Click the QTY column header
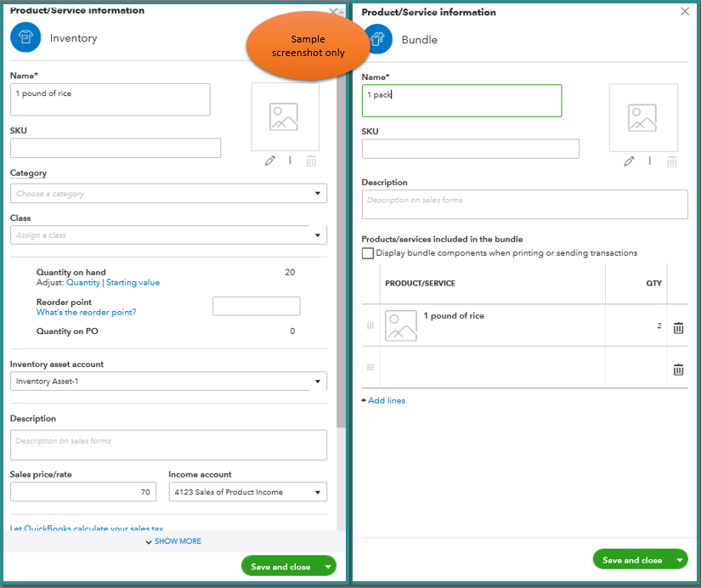This screenshot has width=701, height=588. point(653,283)
